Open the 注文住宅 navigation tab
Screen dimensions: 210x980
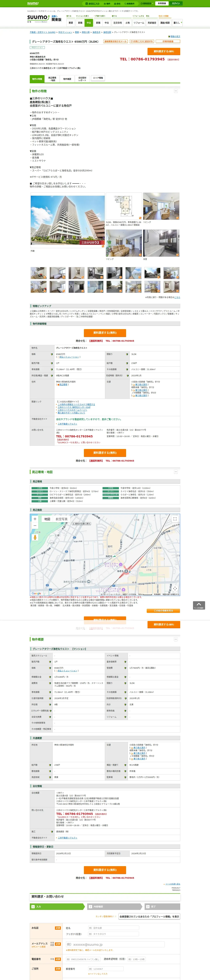click(x=117, y=23)
